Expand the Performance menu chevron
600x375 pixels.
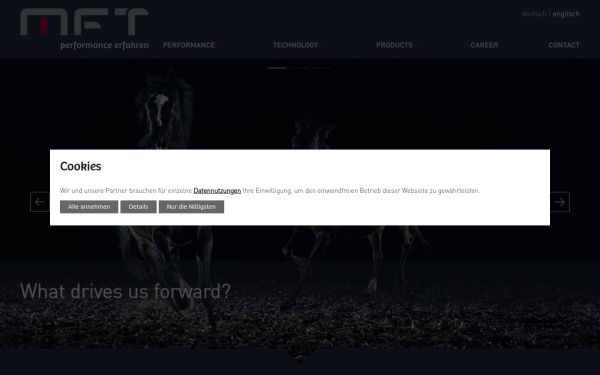tap(221, 46)
